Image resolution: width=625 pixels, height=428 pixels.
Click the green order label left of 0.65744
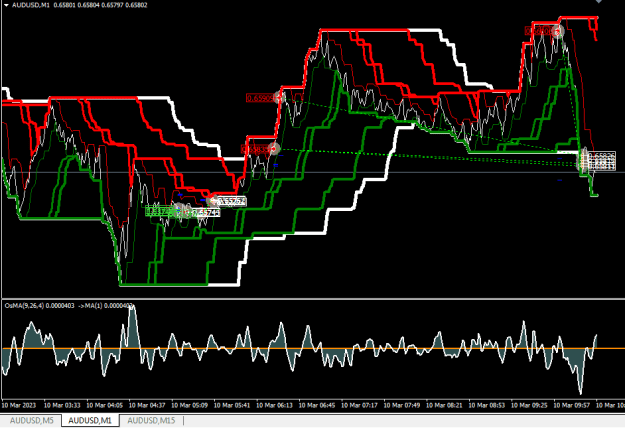159,211
